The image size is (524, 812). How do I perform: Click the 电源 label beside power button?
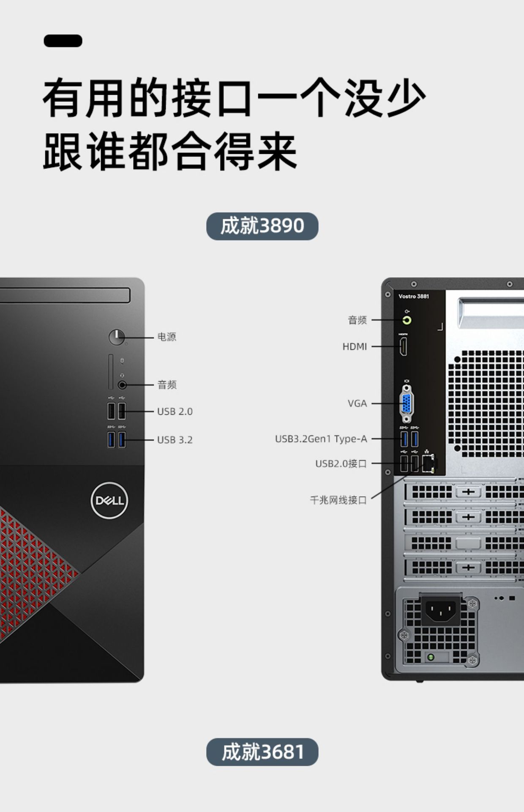(167, 337)
